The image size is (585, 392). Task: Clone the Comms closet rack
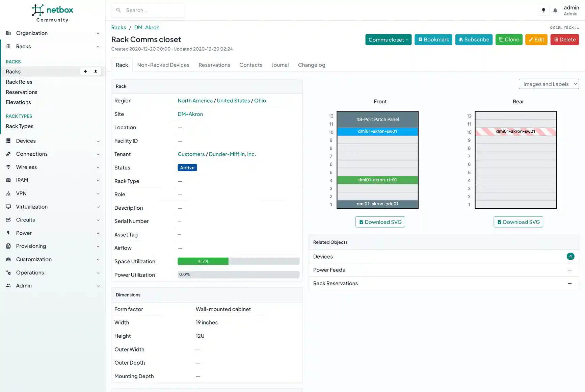[509, 40]
